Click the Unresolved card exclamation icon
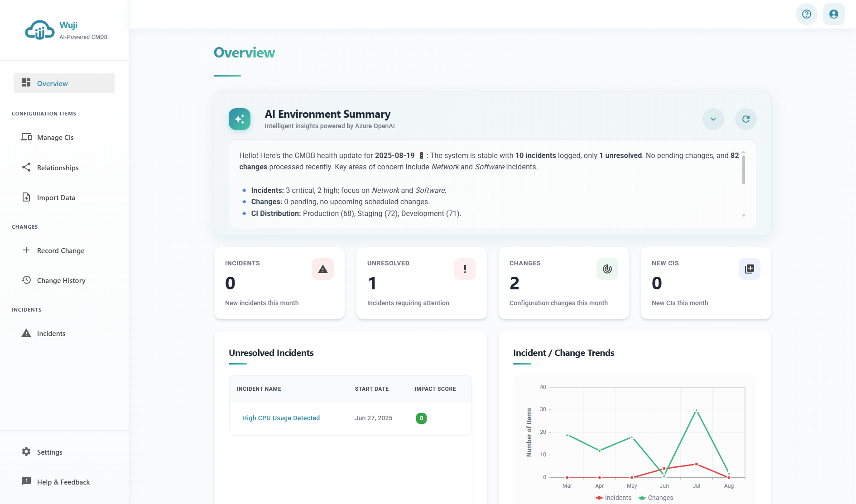This screenshot has height=504, width=856. pos(465,269)
